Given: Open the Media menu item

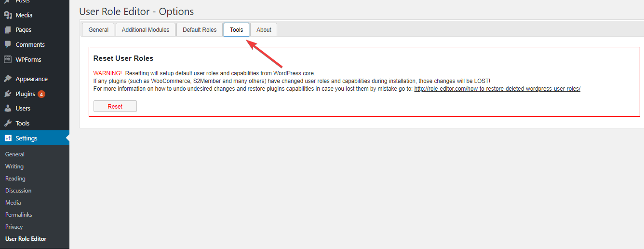Looking at the screenshot, I should (35, 15).
